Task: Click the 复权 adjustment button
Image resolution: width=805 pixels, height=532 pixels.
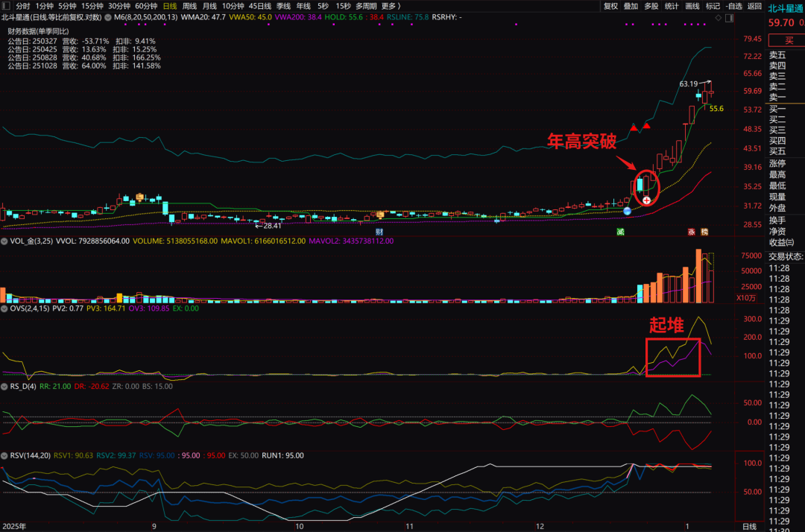Action: pos(610,6)
